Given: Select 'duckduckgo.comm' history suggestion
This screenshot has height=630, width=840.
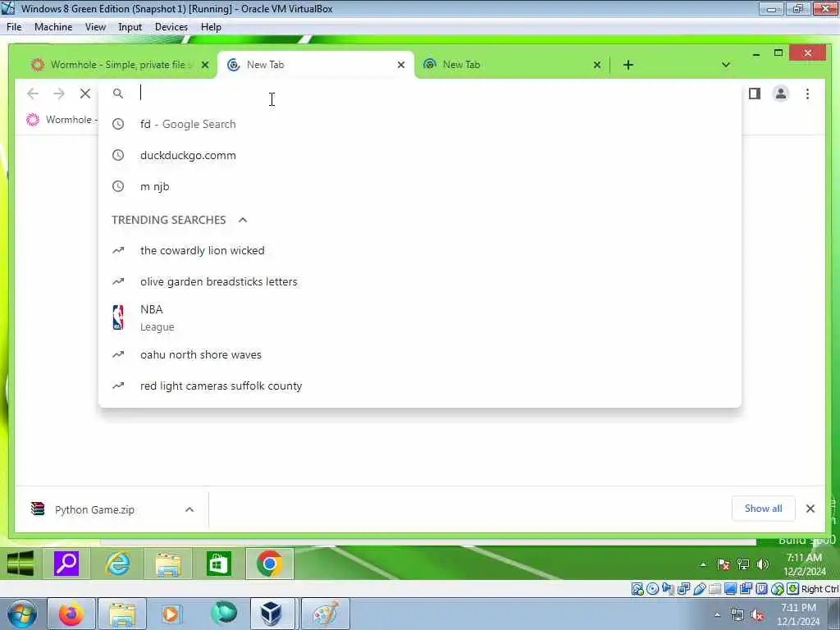Looking at the screenshot, I should coord(420,155).
